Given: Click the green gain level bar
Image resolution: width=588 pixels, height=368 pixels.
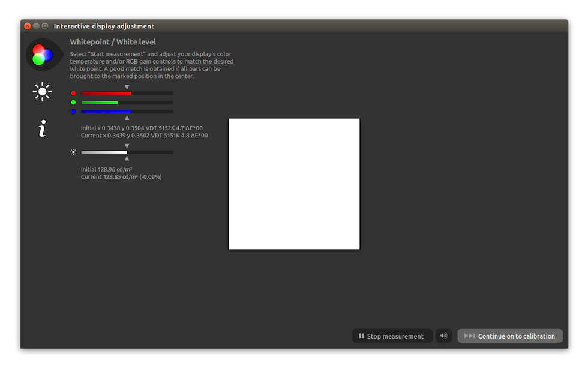Looking at the screenshot, I should [127, 103].
